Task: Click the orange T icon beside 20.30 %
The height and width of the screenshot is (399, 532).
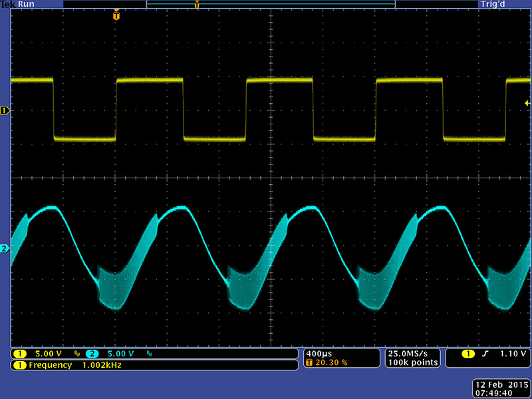Action: [309, 363]
